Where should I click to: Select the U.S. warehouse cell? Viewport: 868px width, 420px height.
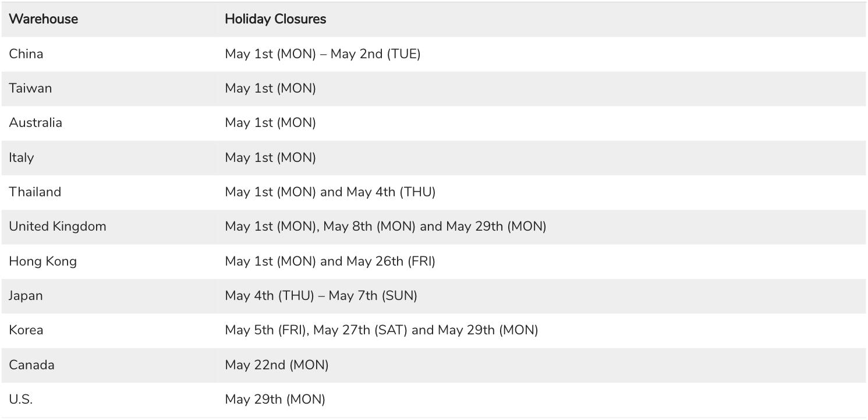pos(21,400)
